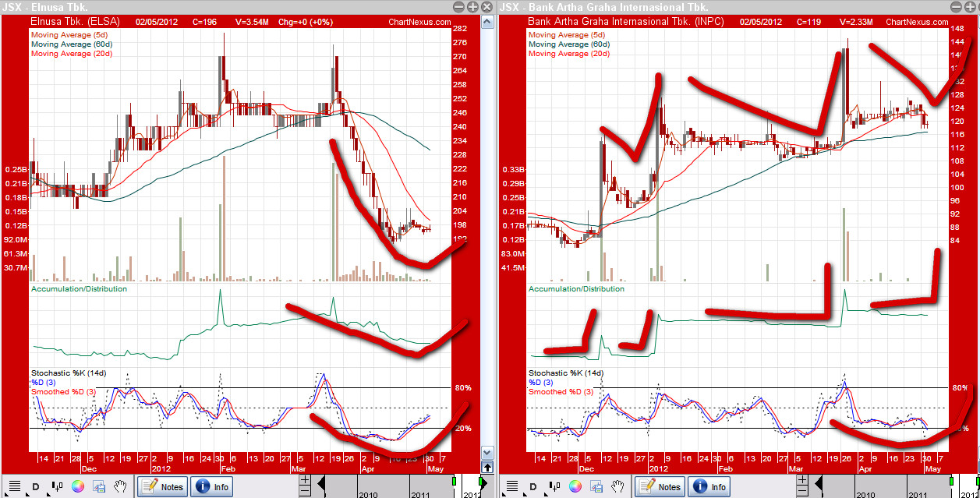This screenshot has width=980, height=498.
Task: Open chart style list icon in INPC toolbar
Action: point(513,487)
